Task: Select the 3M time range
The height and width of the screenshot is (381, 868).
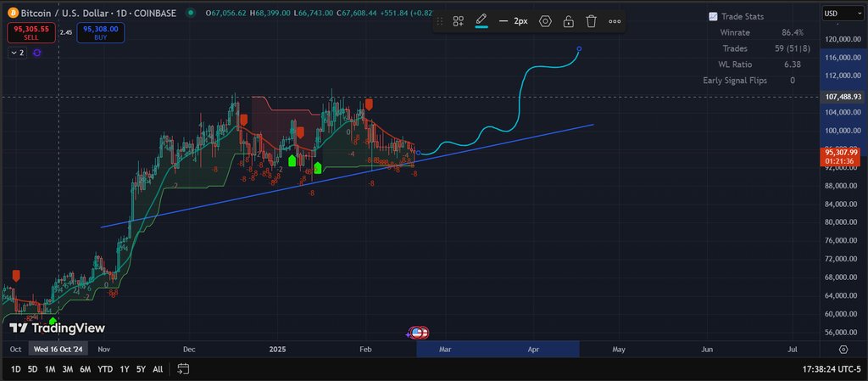Action: [x=68, y=369]
